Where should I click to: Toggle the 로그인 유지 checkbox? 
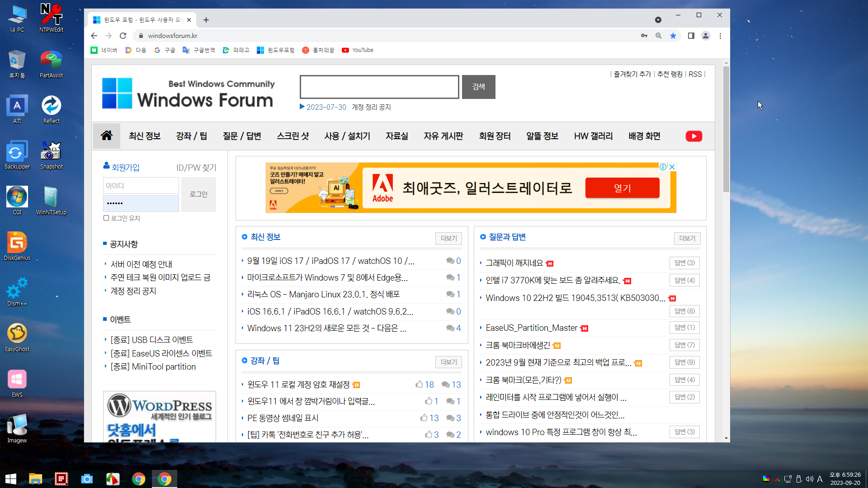coord(106,218)
